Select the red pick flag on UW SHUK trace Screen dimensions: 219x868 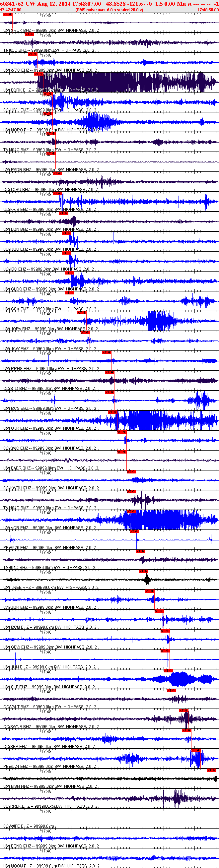(x=8, y=15)
